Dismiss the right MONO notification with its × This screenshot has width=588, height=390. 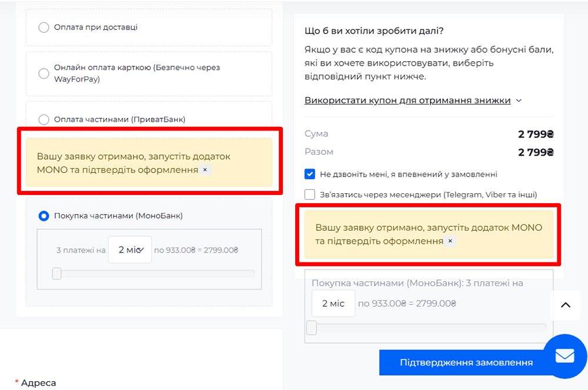(450, 240)
